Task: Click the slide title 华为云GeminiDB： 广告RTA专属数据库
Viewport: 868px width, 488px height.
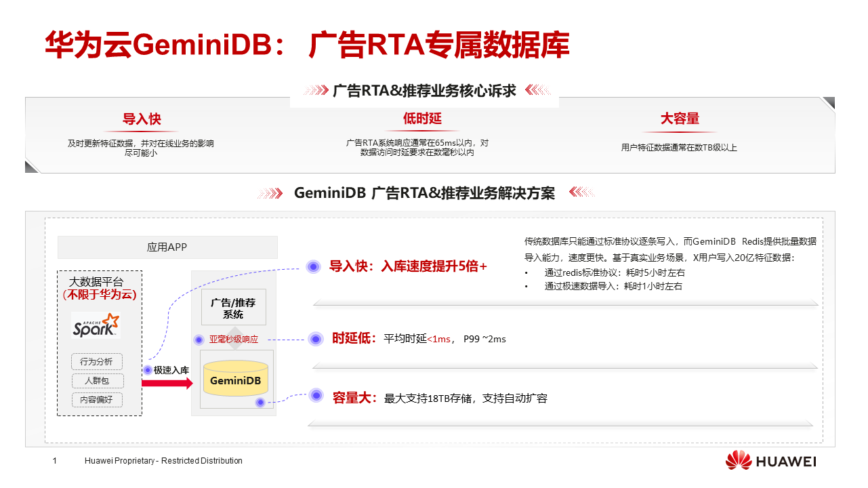Action: 307,45
